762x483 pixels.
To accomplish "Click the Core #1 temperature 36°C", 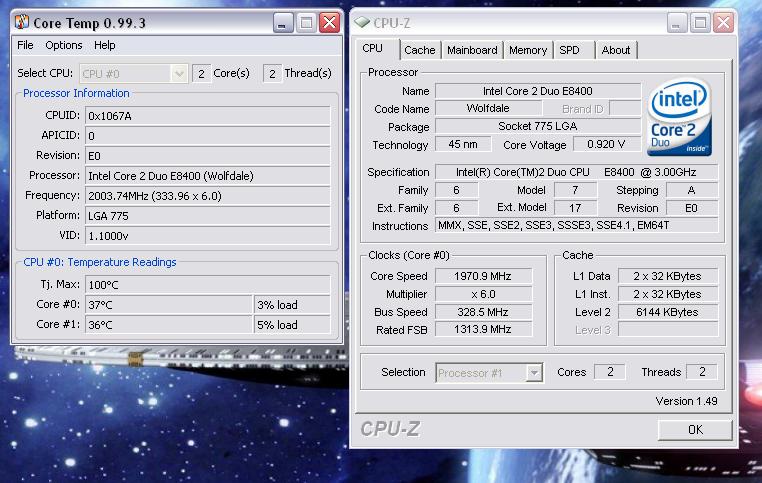I will click(169, 324).
